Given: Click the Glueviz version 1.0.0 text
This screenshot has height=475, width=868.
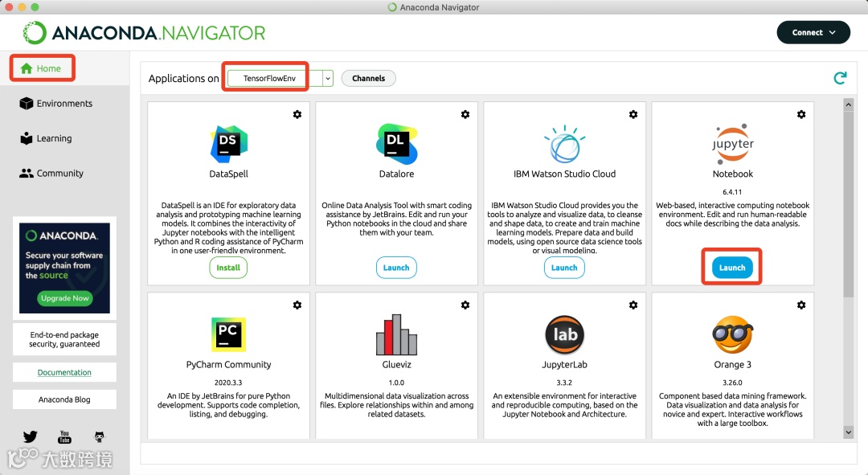Looking at the screenshot, I should [396, 383].
